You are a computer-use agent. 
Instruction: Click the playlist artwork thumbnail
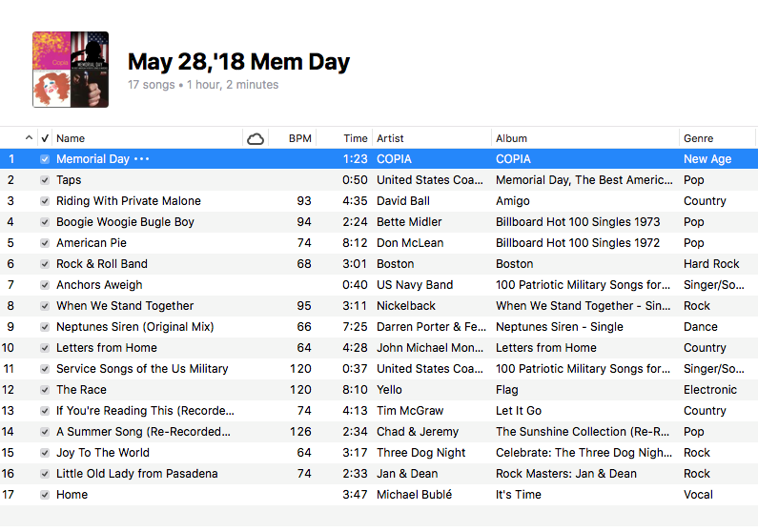click(x=71, y=70)
